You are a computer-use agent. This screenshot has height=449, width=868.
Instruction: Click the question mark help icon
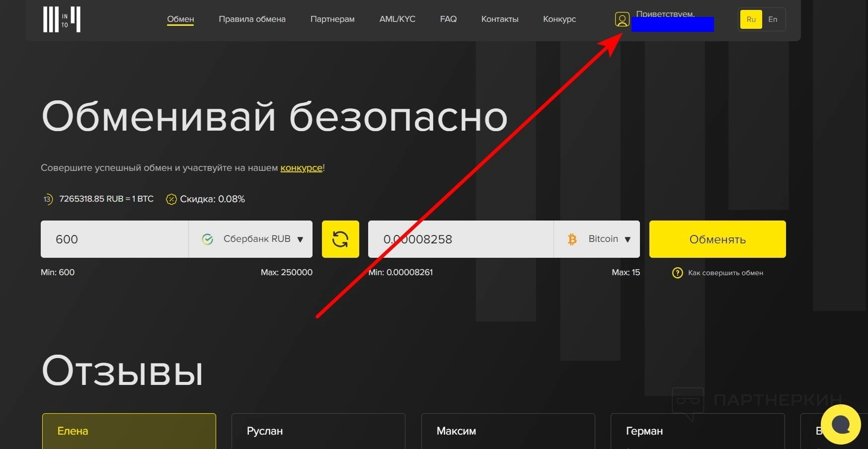pos(677,273)
